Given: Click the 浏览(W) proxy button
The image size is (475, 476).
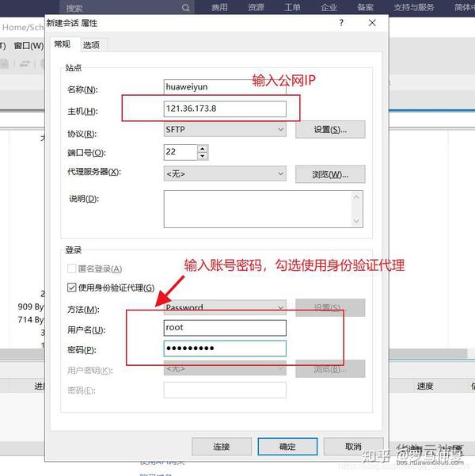Looking at the screenshot, I should point(330,174).
